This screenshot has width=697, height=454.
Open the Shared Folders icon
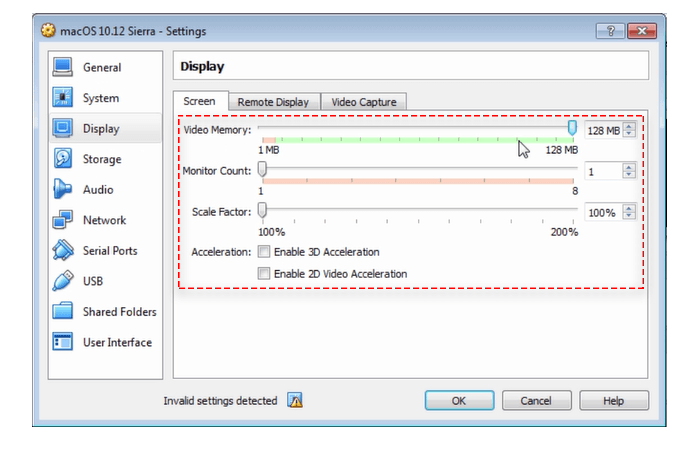[x=63, y=311]
